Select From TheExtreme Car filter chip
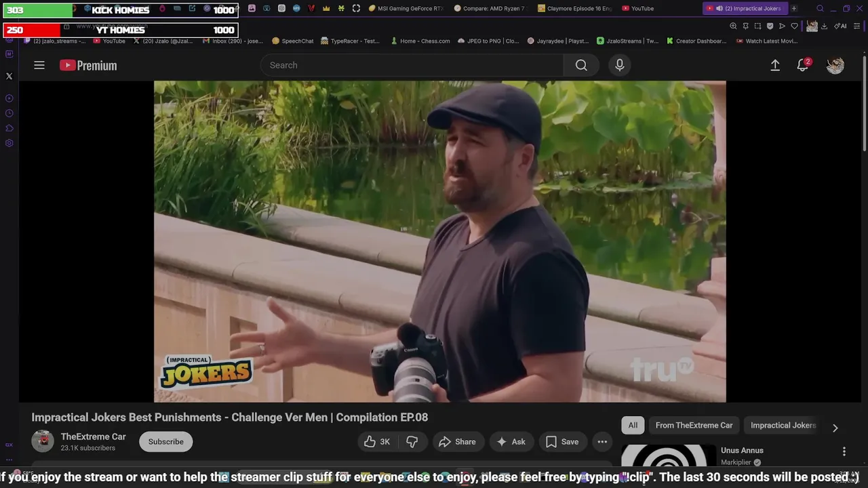Image resolution: width=868 pixels, height=488 pixels. (x=694, y=425)
